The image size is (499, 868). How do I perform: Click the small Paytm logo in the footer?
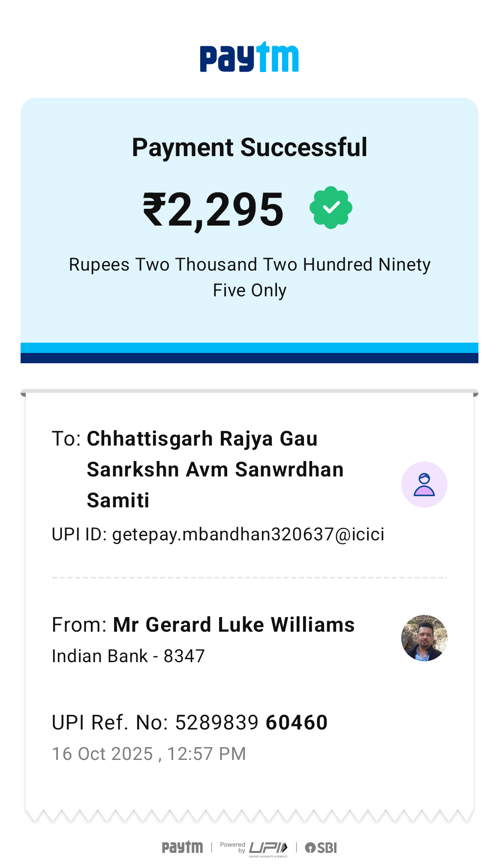click(x=182, y=847)
